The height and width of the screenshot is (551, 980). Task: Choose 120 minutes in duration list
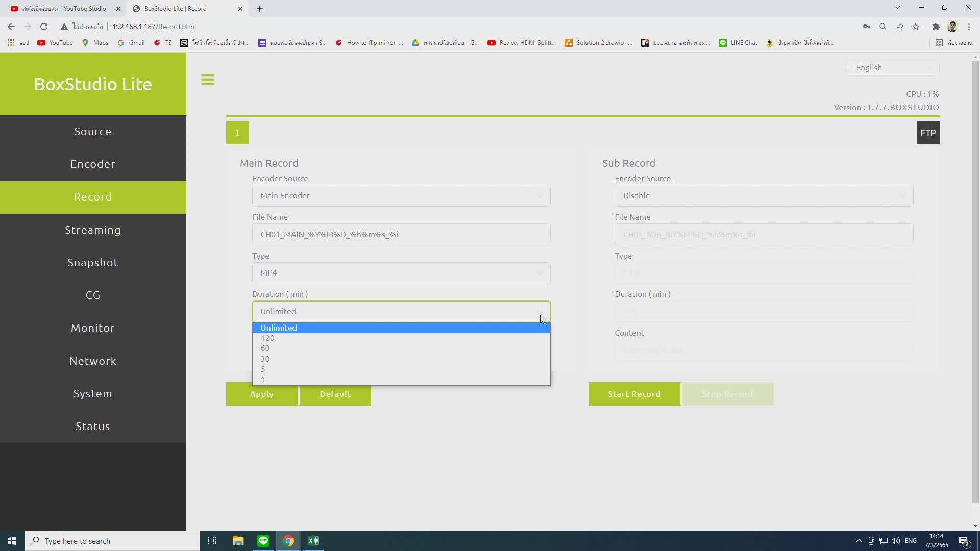401,338
